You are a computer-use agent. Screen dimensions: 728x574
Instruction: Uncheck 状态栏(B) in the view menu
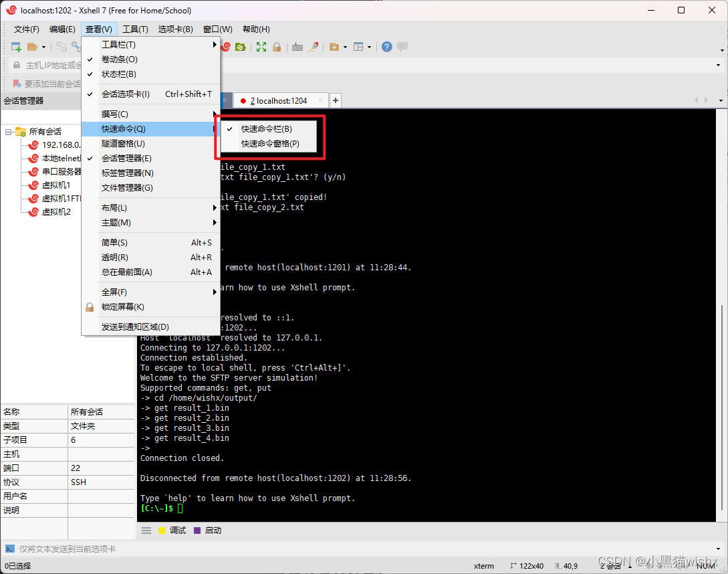(x=119, y=74)
